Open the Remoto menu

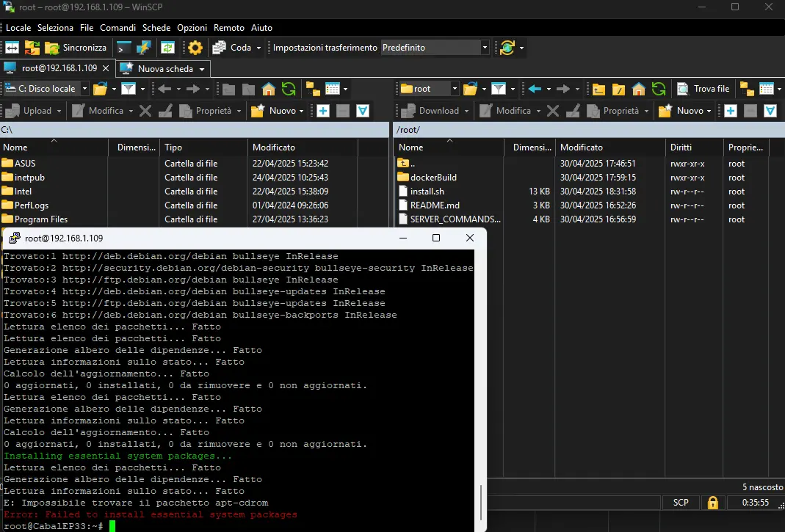229,28
